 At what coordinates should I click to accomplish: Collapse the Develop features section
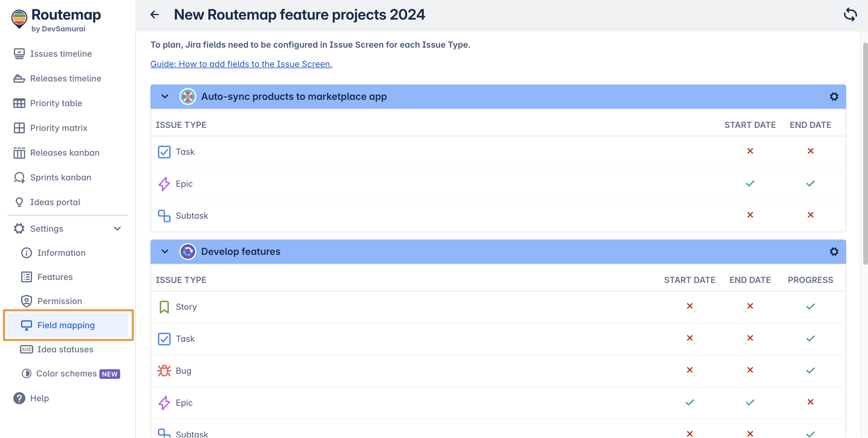click(x=165, y=252)
